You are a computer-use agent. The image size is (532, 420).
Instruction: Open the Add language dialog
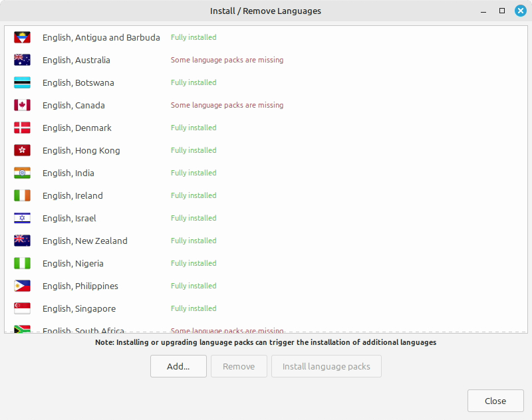pos(178,366)
